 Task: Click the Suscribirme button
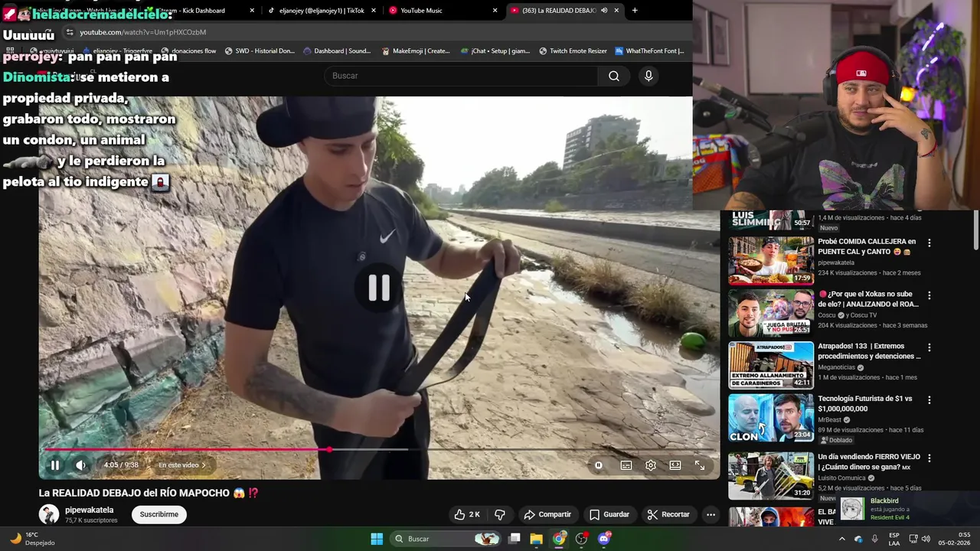(159, 514)
